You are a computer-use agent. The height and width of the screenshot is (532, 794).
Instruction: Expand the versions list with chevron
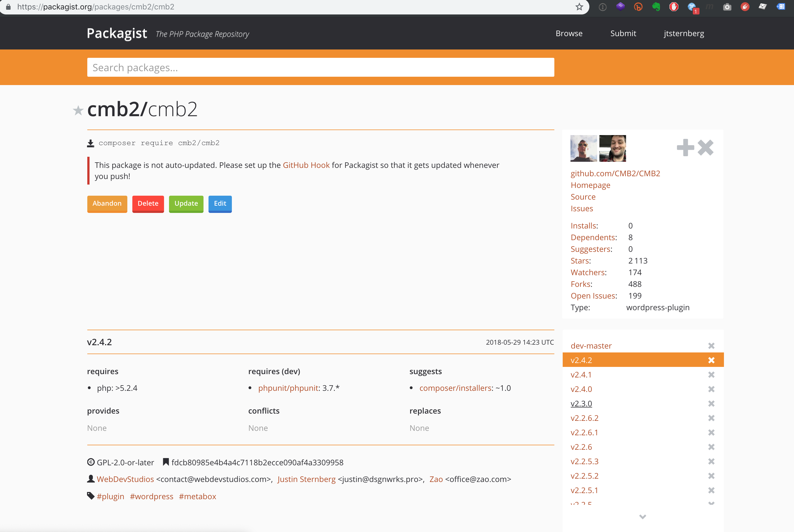(643, 517)
